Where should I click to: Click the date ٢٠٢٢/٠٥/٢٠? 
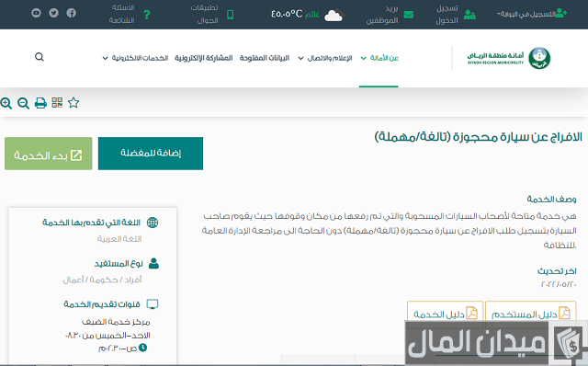pos(559,284)
